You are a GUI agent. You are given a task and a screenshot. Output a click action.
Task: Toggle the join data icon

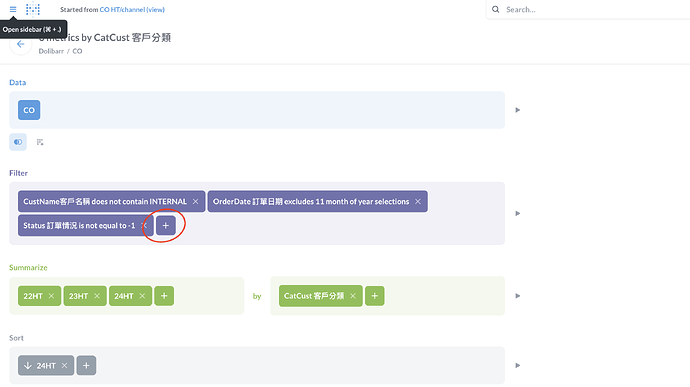(x=18, y=142)
